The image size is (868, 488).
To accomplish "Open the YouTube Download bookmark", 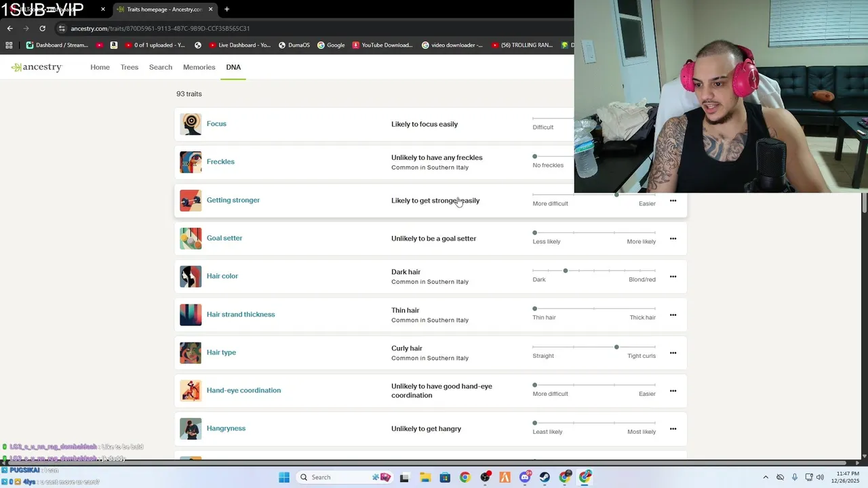I will pyautogui.click(x=382, y=45).
